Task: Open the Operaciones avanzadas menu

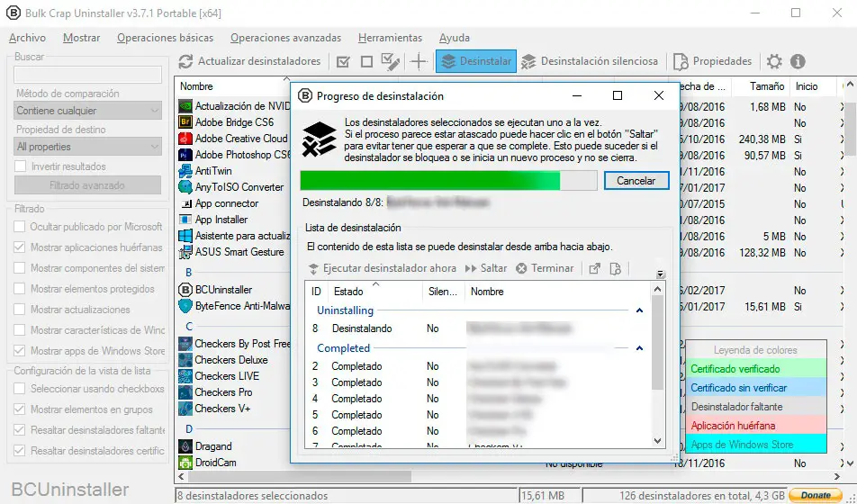Action: coord(286,38)
